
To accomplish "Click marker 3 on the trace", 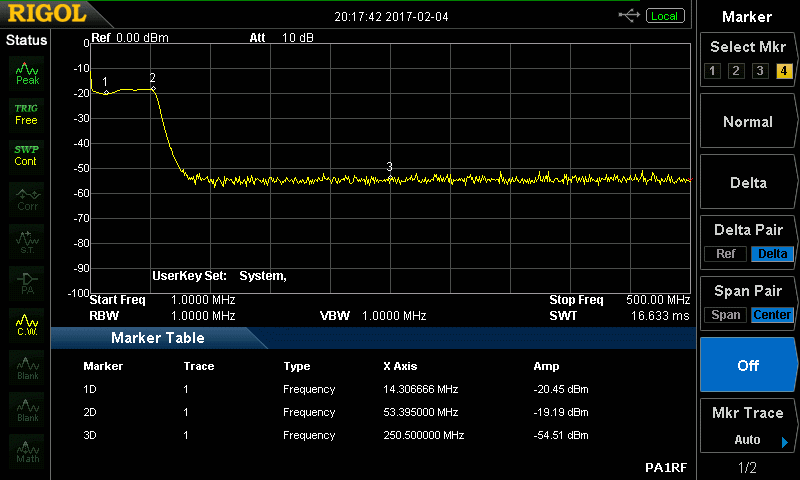I will coord(390,178).
